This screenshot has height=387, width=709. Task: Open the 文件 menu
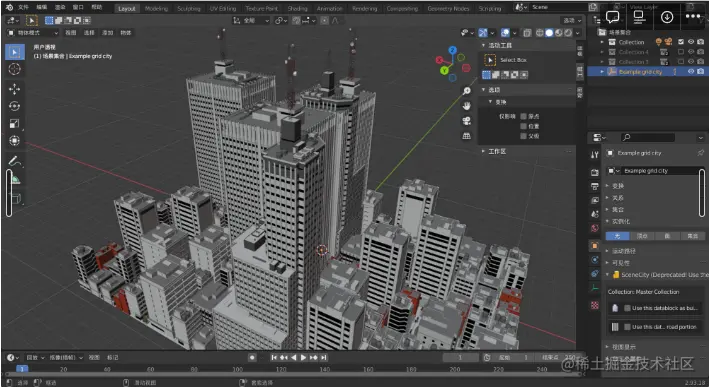point(23,7)
